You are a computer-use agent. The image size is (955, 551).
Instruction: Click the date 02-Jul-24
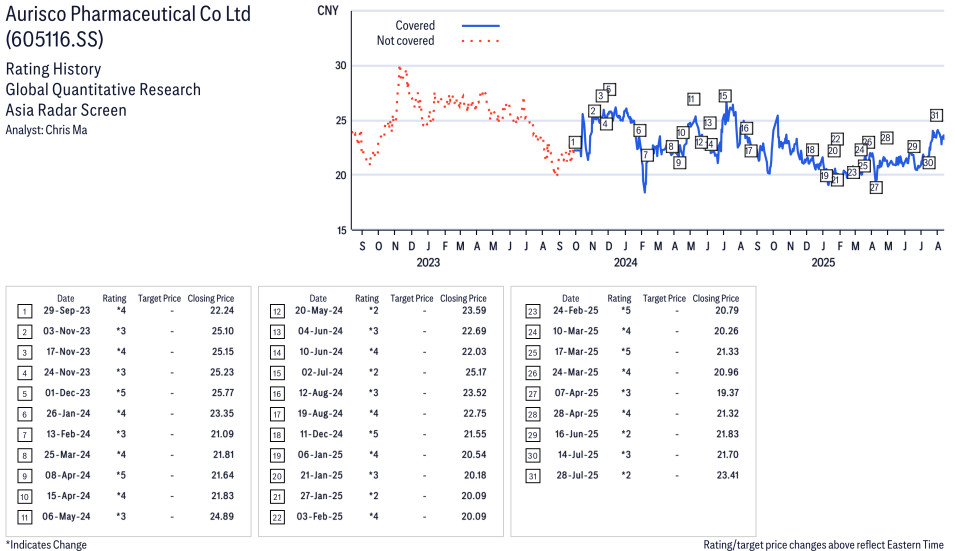(x=322, y=372)
